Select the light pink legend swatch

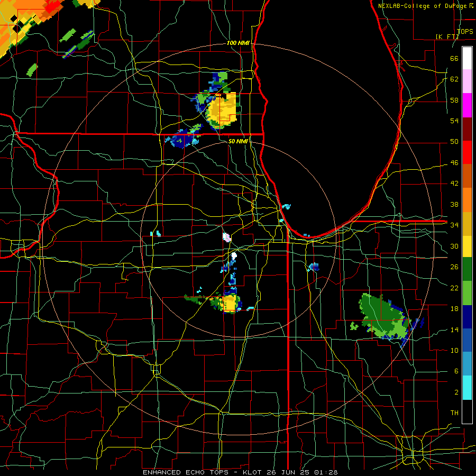click(467, 81)
